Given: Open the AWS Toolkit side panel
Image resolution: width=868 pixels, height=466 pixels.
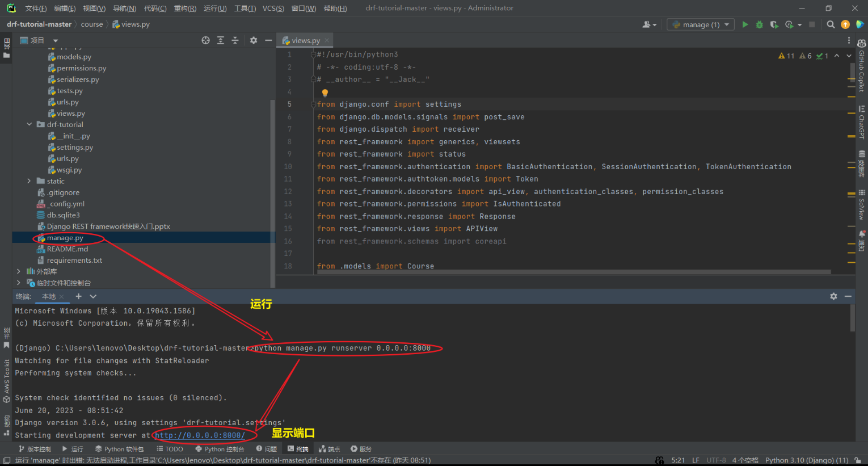Looking at the screenshot, I should (x=6, y=381).
